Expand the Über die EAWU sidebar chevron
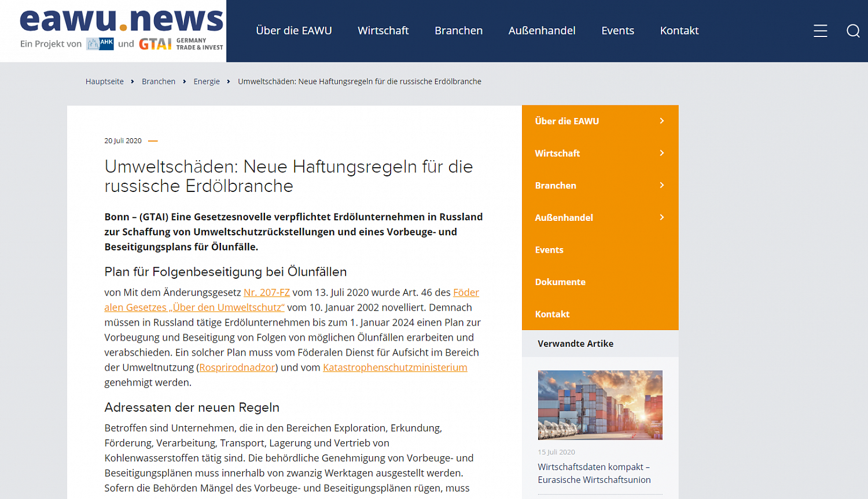The height and width of the screenshot is (499, 868). point(662,121)
